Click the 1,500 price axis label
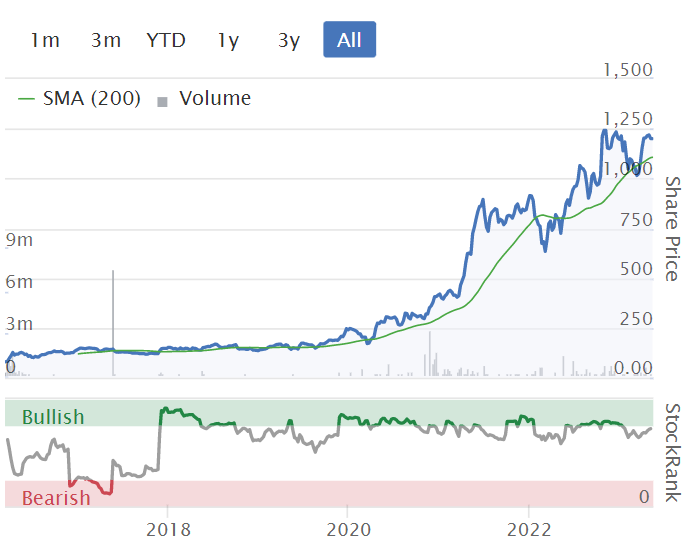Image resolution: width=688 pixels, height=538 pixels. tap(628, 70)
